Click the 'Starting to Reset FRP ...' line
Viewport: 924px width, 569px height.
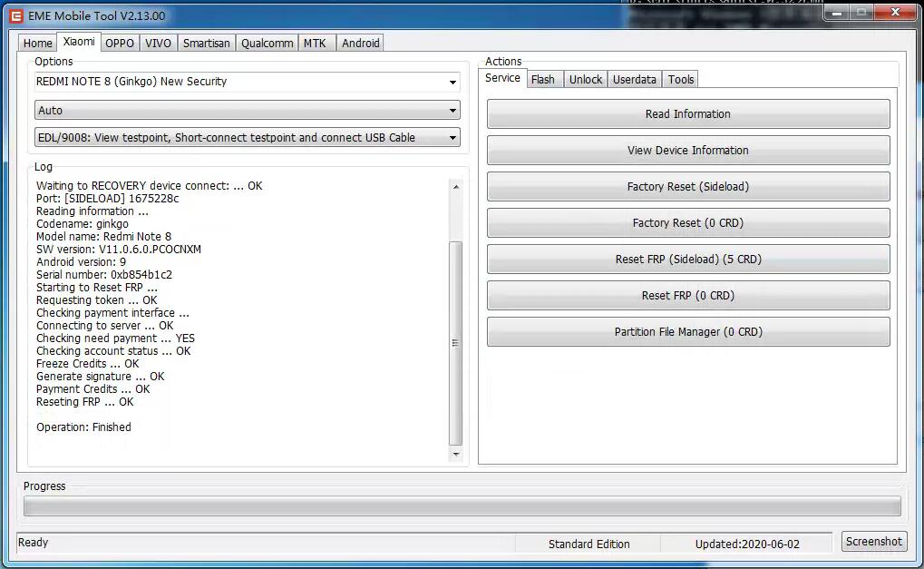[x=97, y=287]
